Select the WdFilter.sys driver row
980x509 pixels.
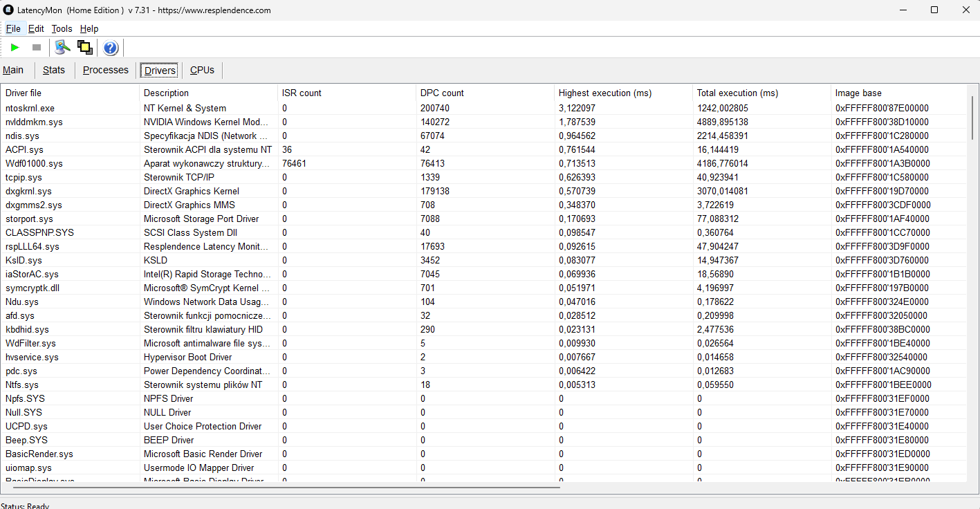pos(484,343)
